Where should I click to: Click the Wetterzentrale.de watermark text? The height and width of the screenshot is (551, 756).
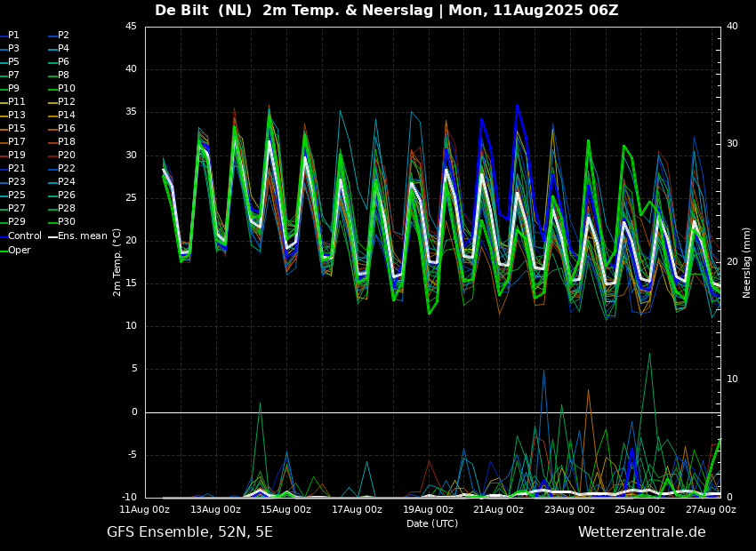(642, 532)
